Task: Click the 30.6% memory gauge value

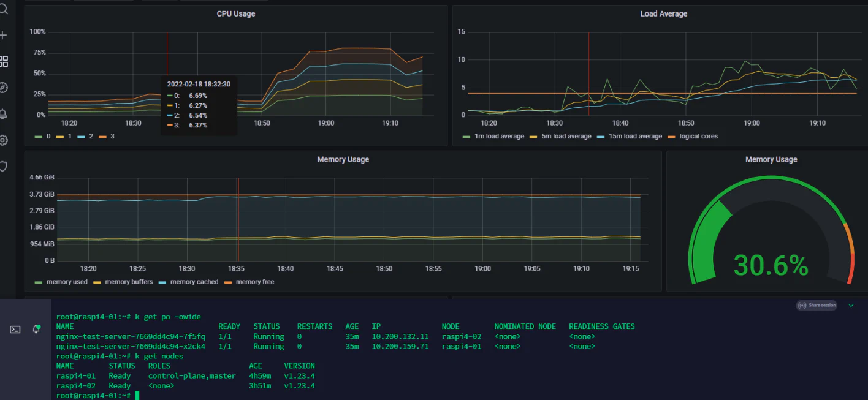Action: 771,265
